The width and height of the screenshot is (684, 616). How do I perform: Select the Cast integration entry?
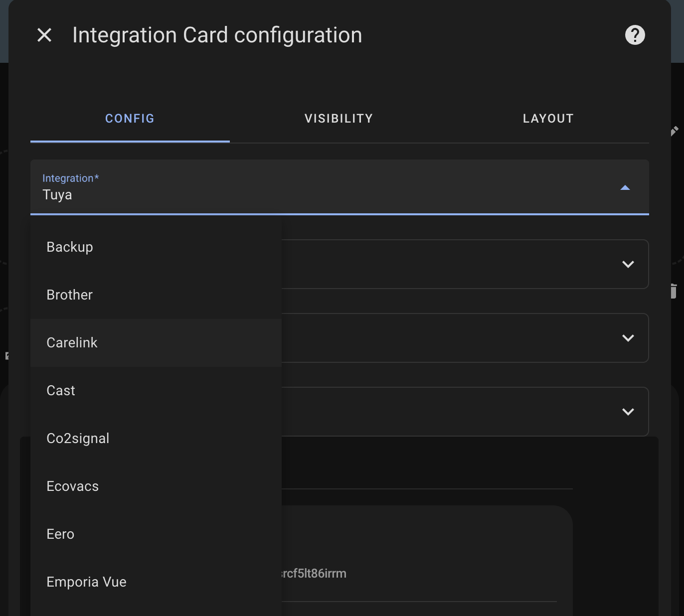[60, 390]
